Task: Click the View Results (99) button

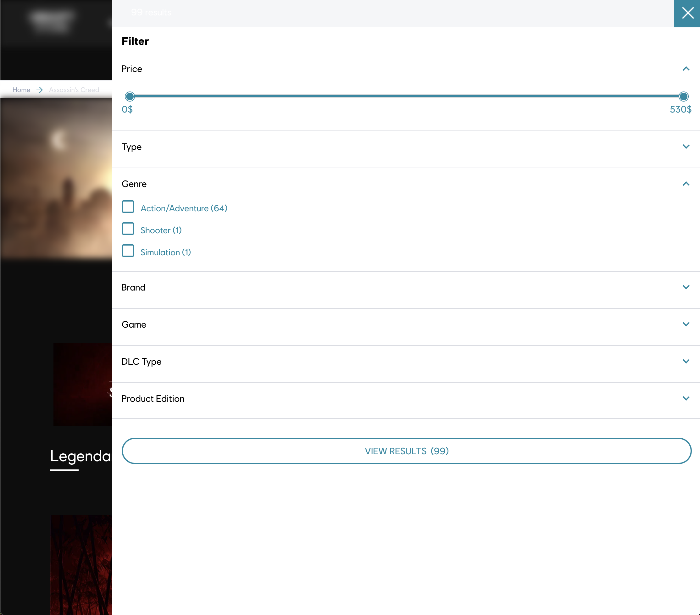Action: [x=406, y=451]
